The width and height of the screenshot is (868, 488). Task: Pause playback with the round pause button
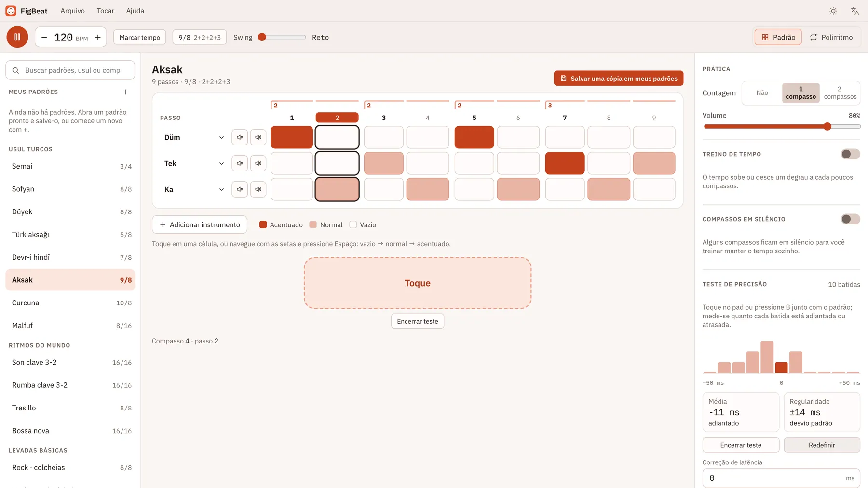(17, 37)
